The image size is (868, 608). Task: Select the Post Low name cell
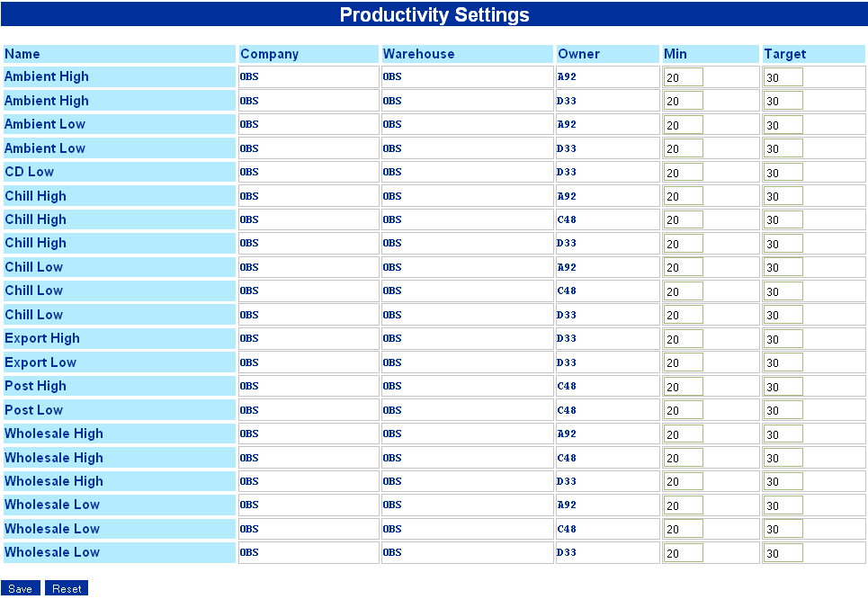(x=120, y=410)
